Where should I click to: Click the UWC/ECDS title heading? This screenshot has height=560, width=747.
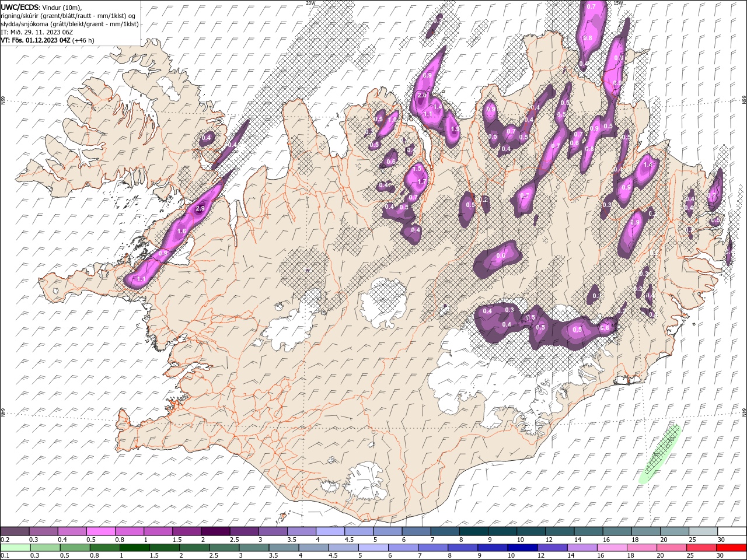click(x=20, y=7)
